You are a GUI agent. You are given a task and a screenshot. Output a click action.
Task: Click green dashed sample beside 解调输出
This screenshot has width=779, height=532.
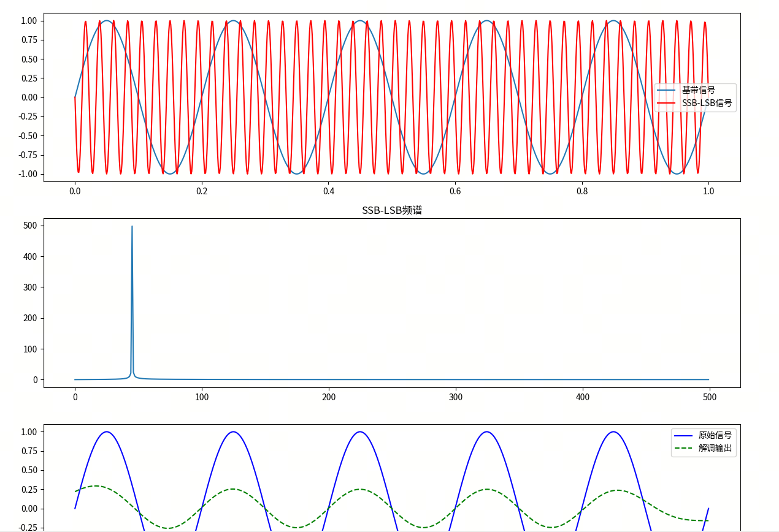pos(683,448)
